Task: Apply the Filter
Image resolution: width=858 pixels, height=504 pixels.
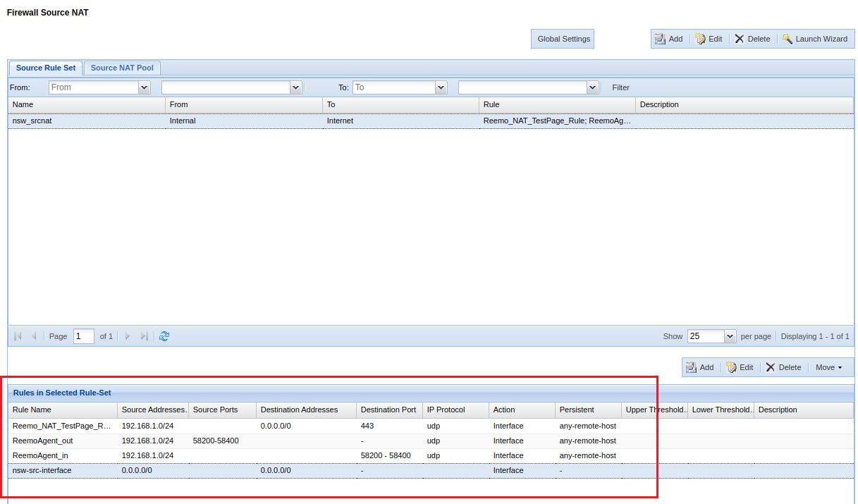Action: [x=620, y=87]
